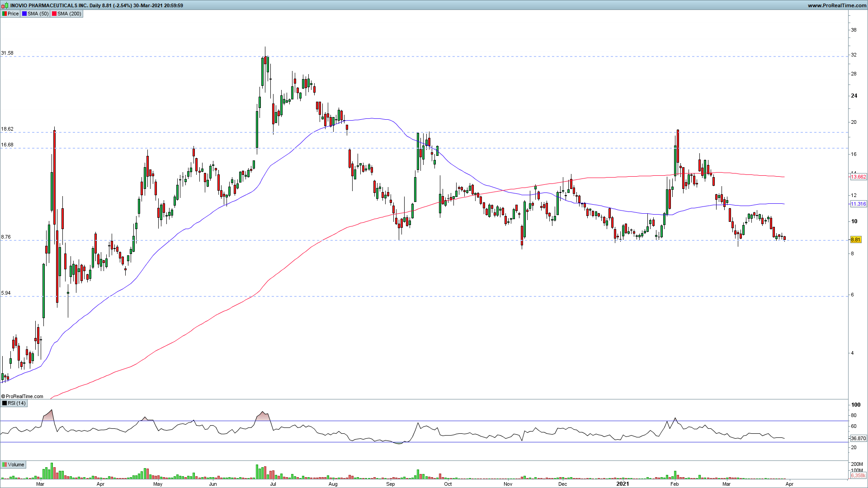868x488 pixels.
Task: Open the Volume panel label
Action: coord(16,465)
